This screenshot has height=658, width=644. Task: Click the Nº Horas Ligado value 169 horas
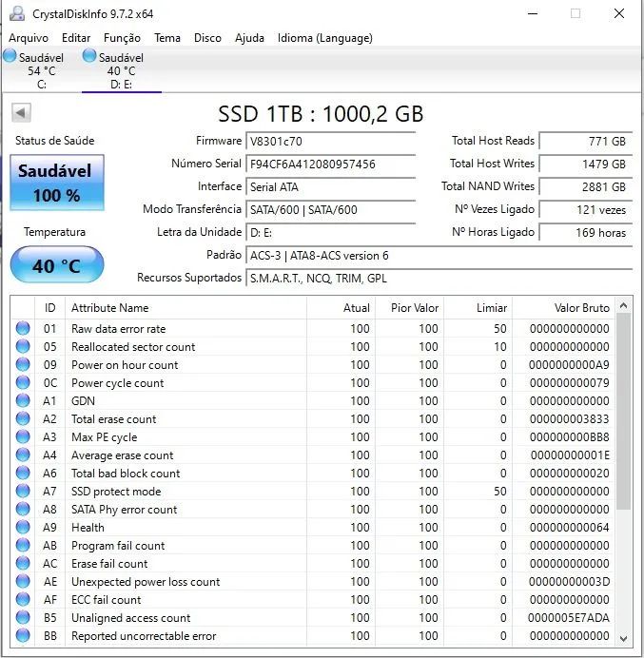point(586,232)
